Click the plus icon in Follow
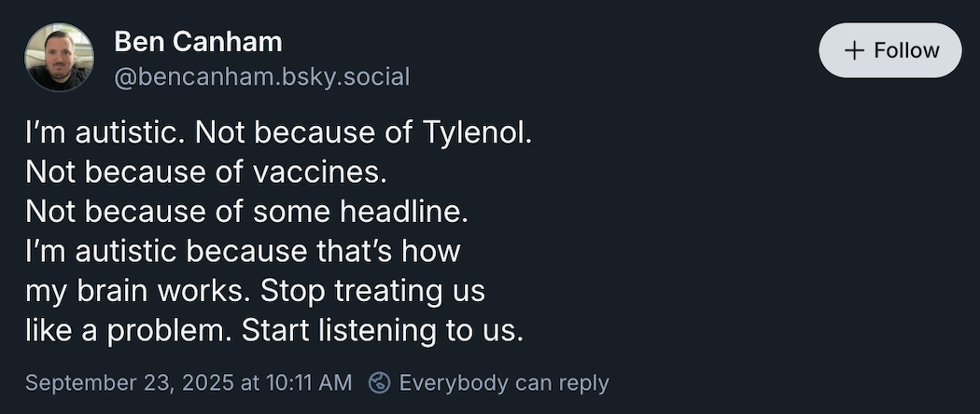 854,50
